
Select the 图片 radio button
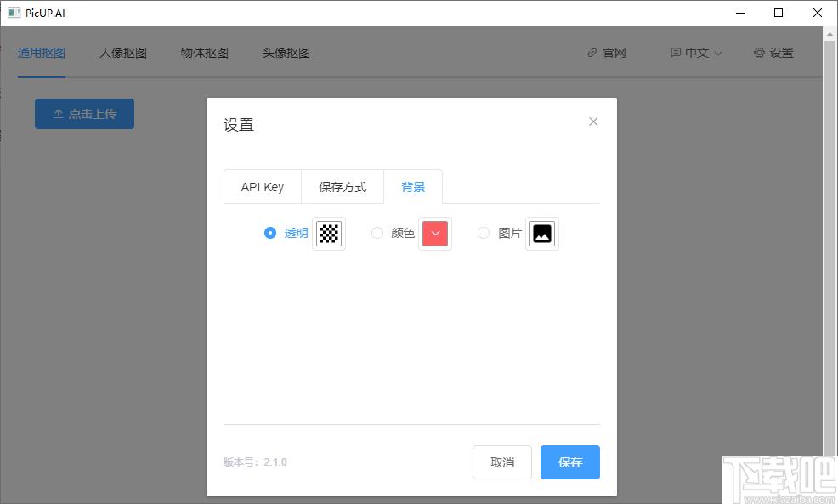click(484, 233)
